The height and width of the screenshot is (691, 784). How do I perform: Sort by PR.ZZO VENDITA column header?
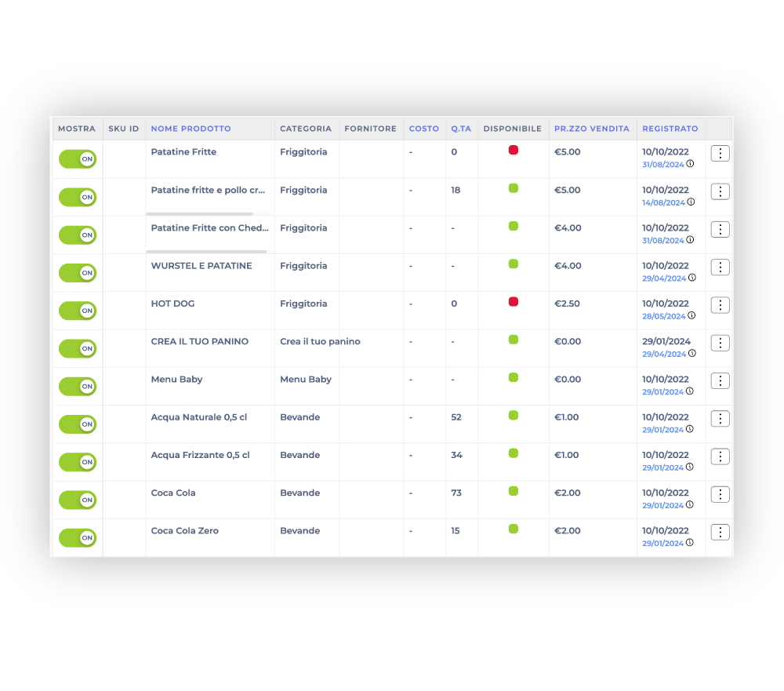click(x=591, y=129)
